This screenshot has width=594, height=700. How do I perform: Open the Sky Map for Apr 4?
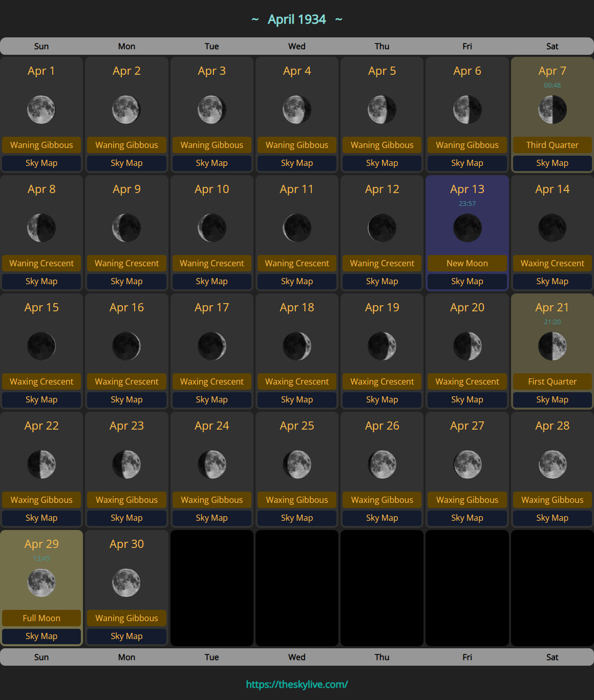[x=297, y=163]
